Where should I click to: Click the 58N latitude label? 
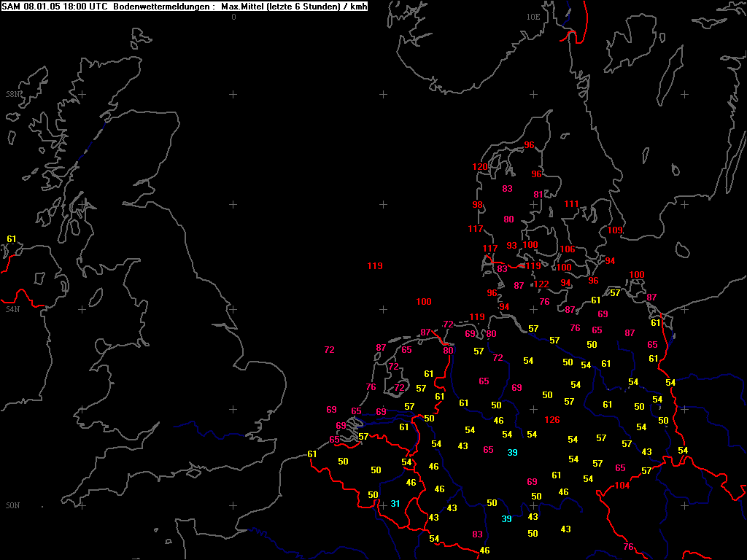coord(13,94)
